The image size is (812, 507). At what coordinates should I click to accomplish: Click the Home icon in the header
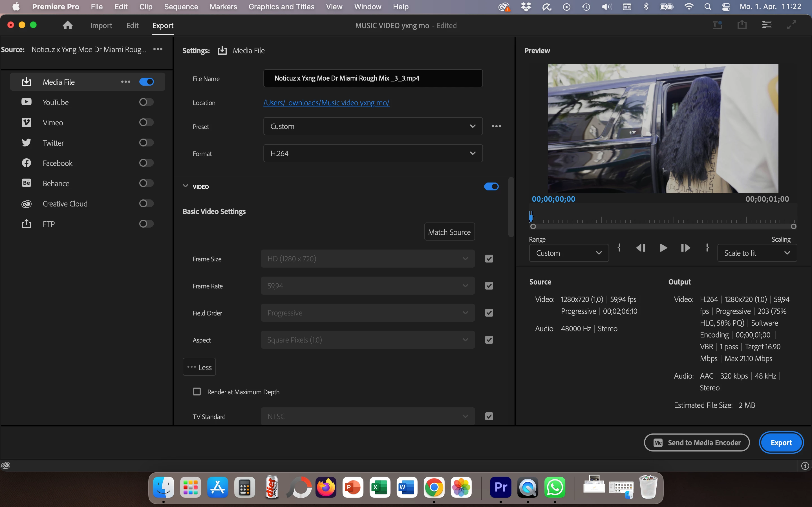pos(67,25)
